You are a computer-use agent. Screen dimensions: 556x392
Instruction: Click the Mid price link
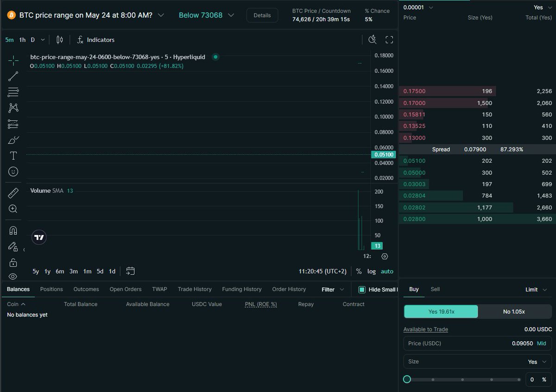click(541, 343)
